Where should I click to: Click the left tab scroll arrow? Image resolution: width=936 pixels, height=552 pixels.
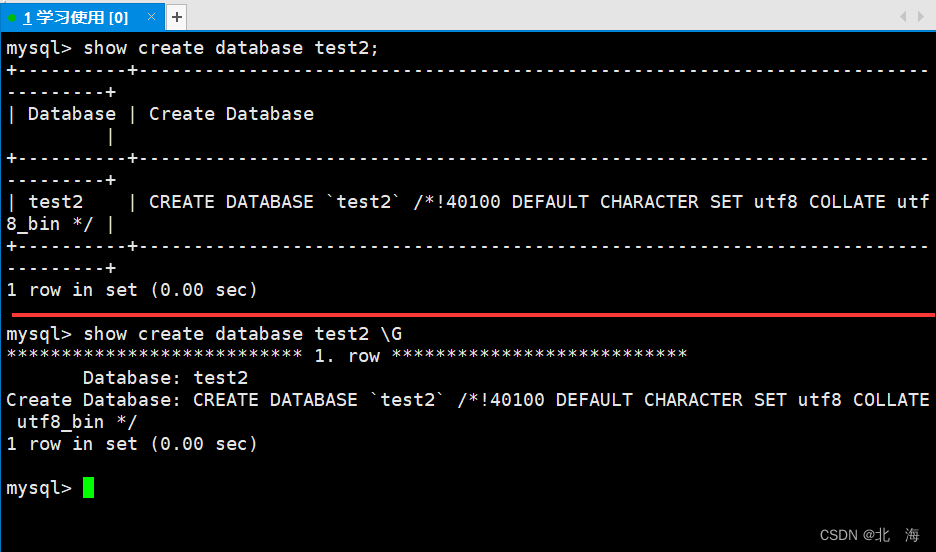pyautogui.click(x=903, y=17)
